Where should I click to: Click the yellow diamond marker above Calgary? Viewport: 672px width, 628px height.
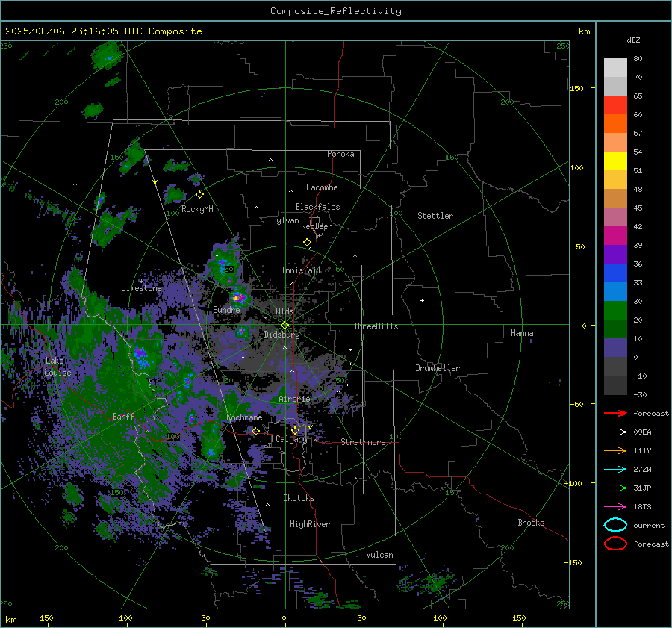click(295, 430)
